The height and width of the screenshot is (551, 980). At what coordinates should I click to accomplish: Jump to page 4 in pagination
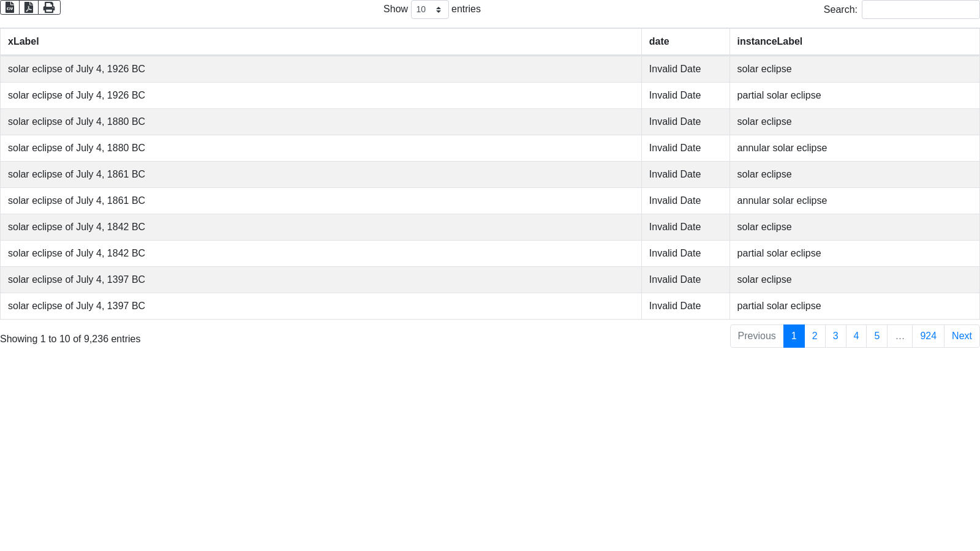(x=856, y=336)
